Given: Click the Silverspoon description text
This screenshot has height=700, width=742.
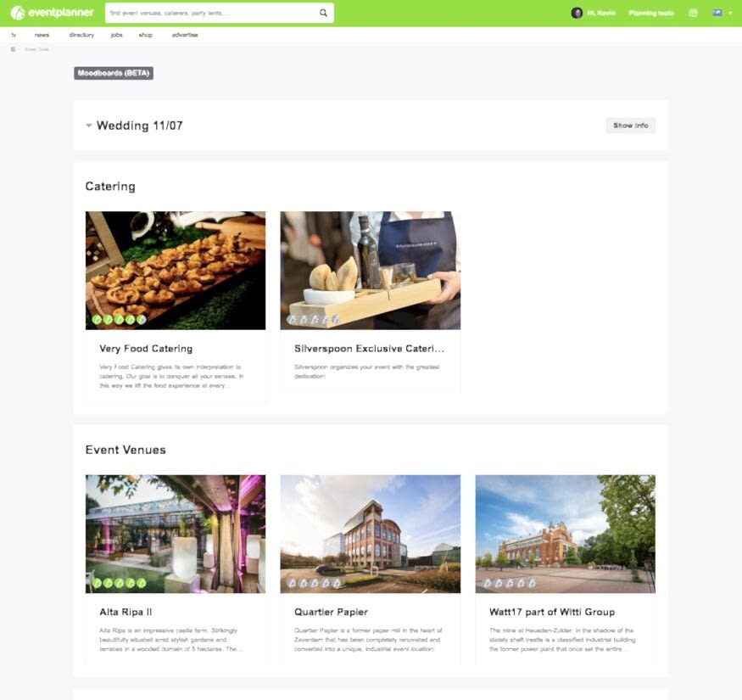Looking at the screenshot, I should click(x=366, y=372).
